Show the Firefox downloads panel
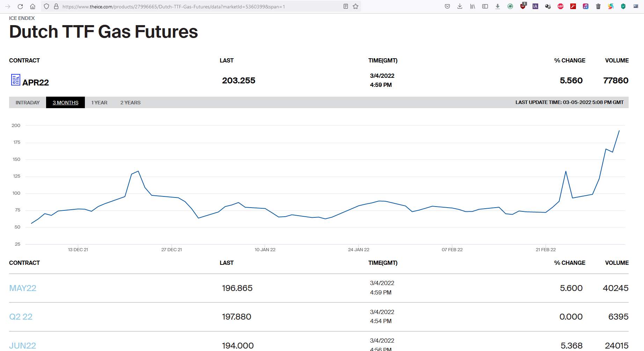Image resolution: width=644 pixels, height=351 pixels. [460, 7]
